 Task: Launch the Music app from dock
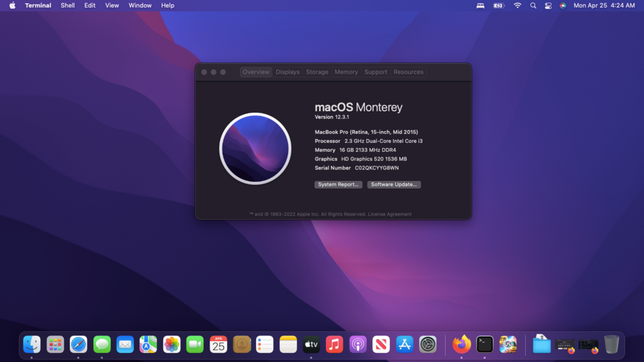[x=335, y=344]
